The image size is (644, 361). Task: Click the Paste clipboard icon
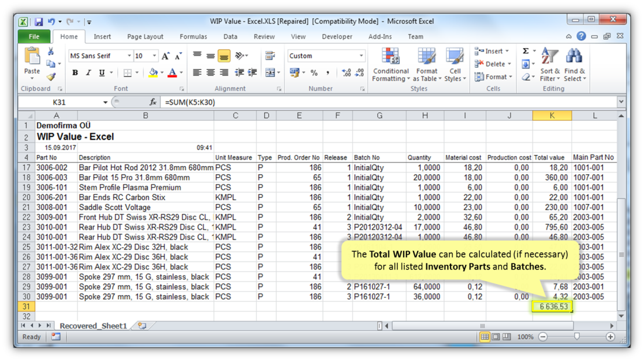pyautogui.click(x=32, y=56)
